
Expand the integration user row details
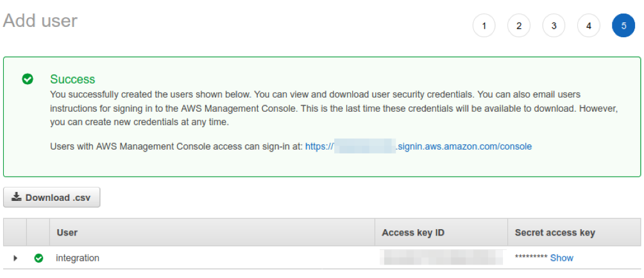tap(15, 258)
